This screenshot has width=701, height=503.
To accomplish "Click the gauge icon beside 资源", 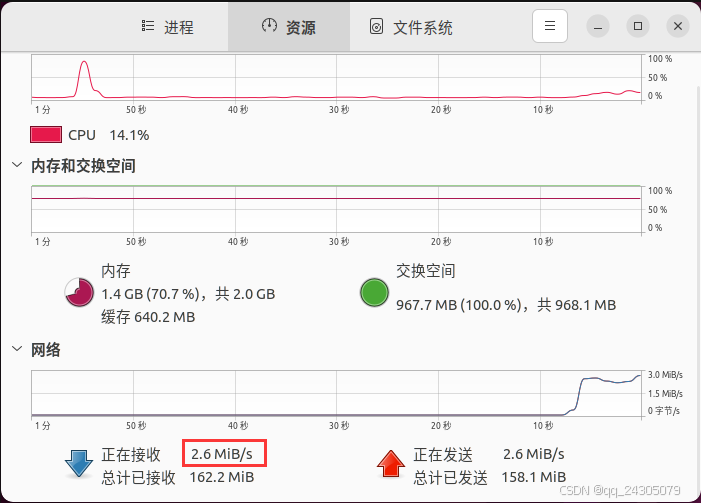I will pyautogui.click(x=269, y=26).
